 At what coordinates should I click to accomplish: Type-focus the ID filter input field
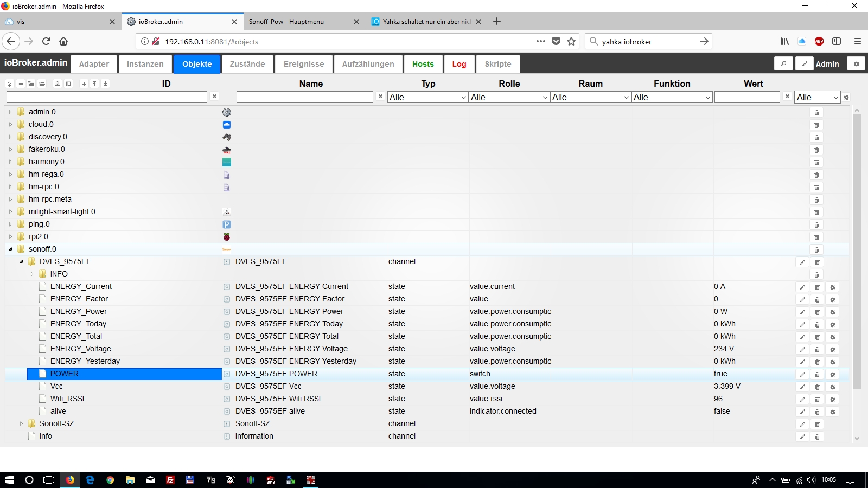(107, 97)
